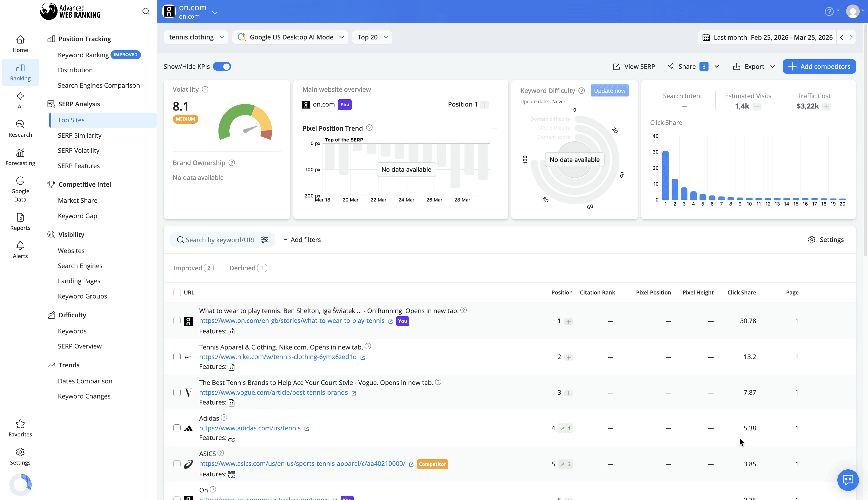Check the checkbox on the Nike row
The image size is (868, 500).
[x=177, y=357]
